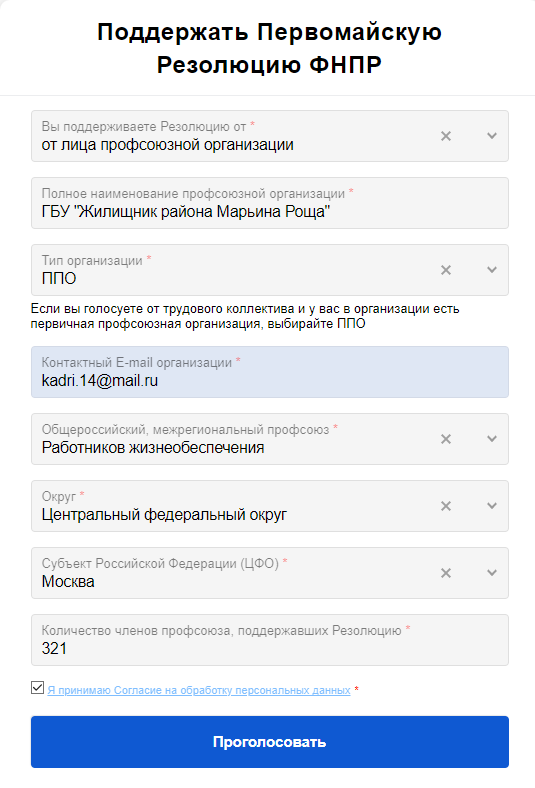The height and width of the screenshot is (788, 535).
Task: Click the 'Москва' combo box value
Action: click(x=68, y=582)
